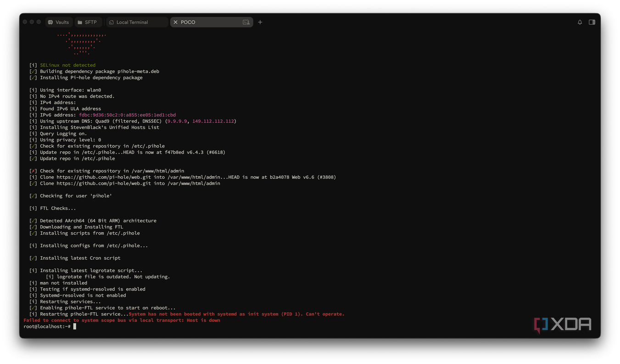Click the red 'System has not been booted with systemd' error
This screenshot has height=364, width=620.
(236, 314)
